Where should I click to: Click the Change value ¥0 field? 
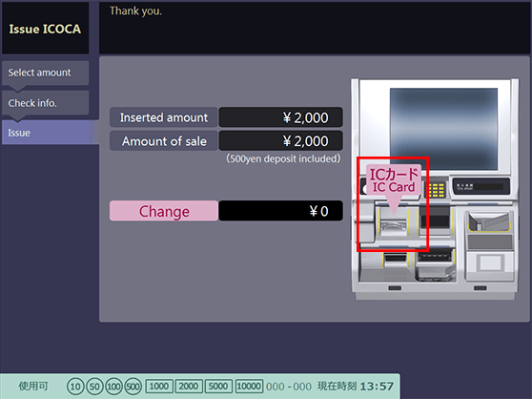280,211
